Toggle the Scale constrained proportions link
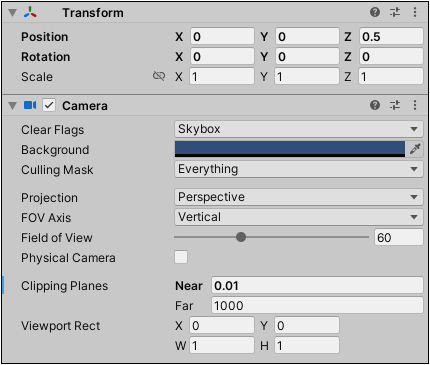 [159, 76]
